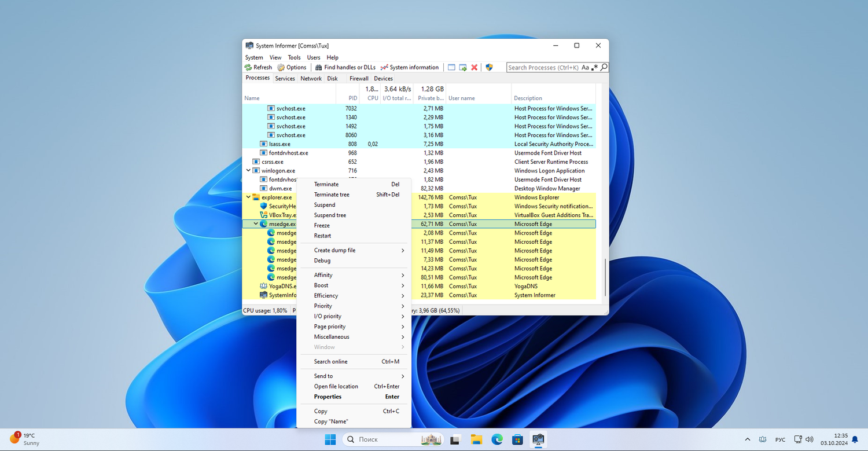The height and width of the screenshot is (451, 868).
Task: Expand the Create dump file submenu
Action: click(354, 250)
